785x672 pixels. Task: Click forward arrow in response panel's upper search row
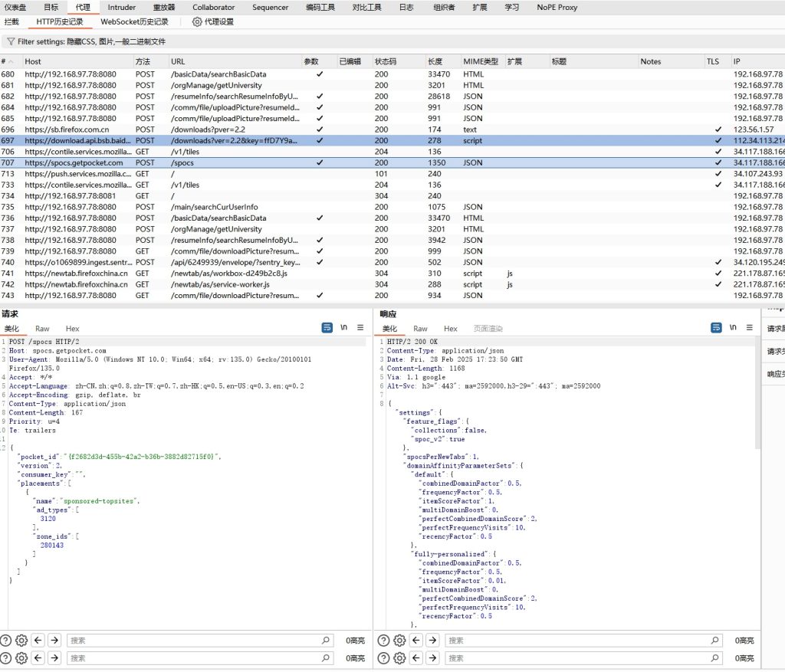point(432,641)
